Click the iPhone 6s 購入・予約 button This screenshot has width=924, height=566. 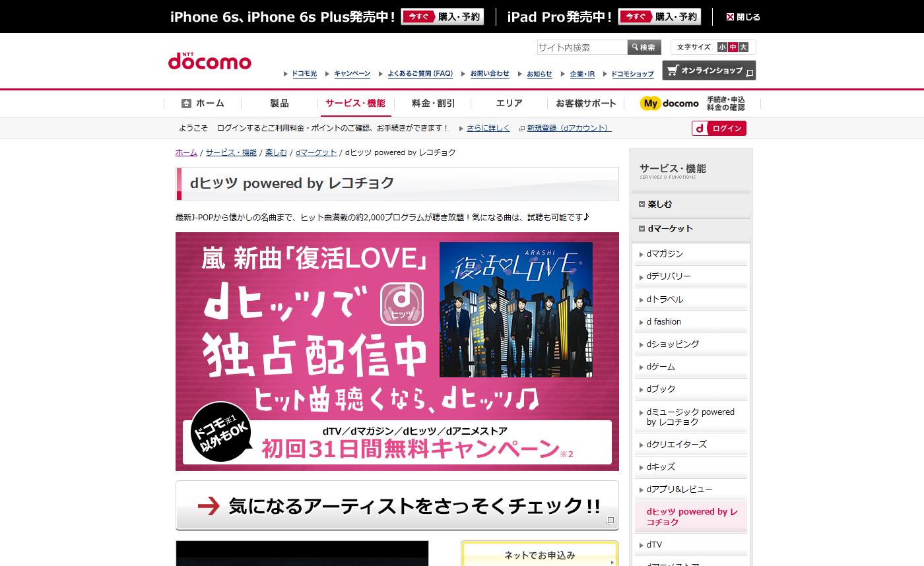[442, 16]
